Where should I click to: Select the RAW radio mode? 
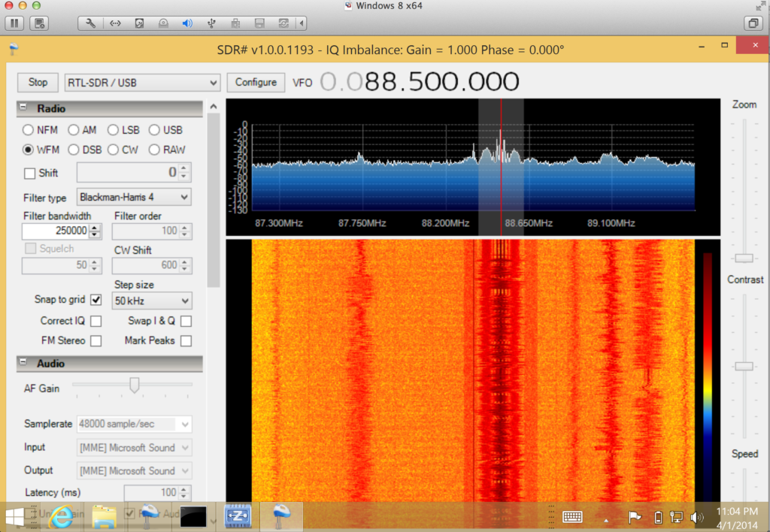click(154, 150)
